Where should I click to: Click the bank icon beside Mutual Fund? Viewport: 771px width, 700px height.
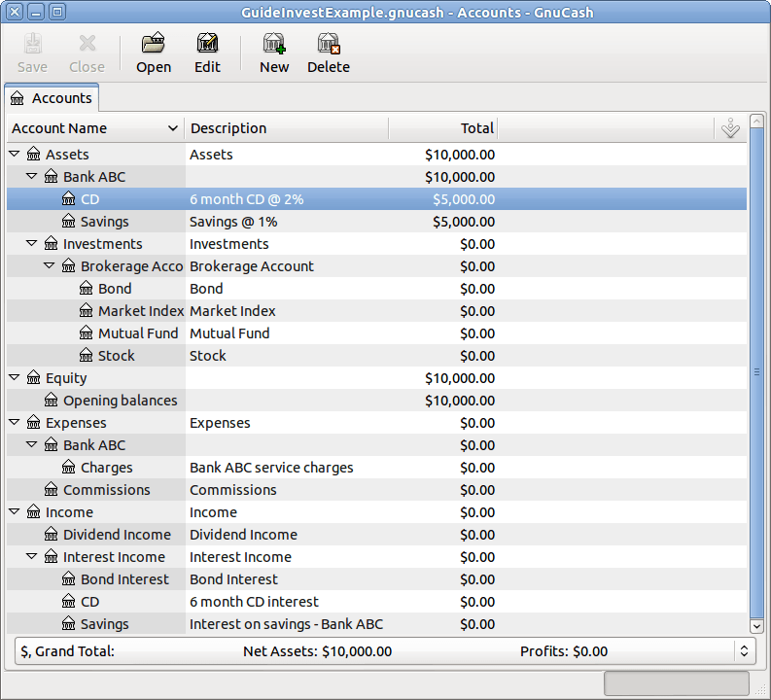coord(87,332)
